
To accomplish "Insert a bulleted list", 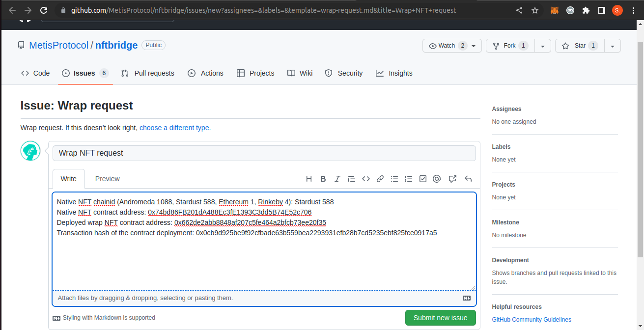I will coord(394,179).
